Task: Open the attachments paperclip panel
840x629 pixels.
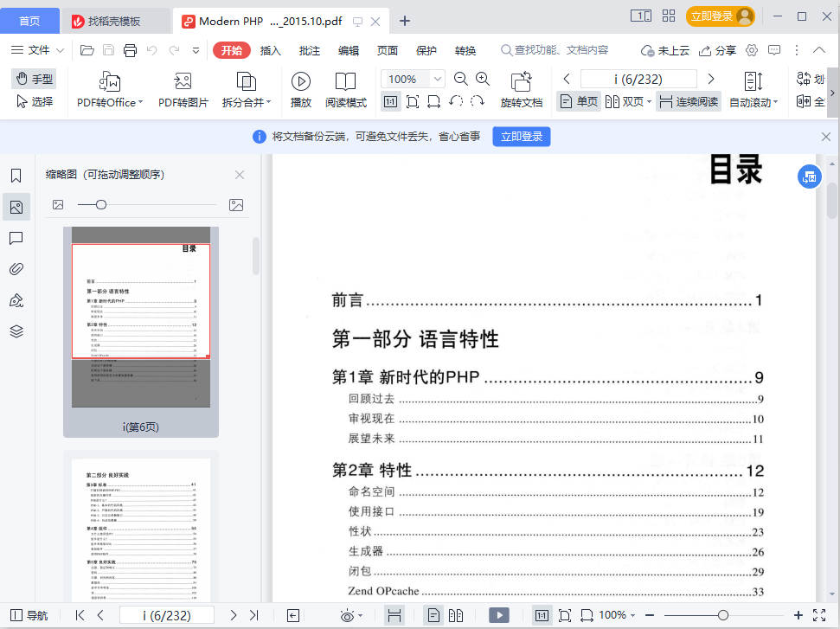Action: coord(16,269)
